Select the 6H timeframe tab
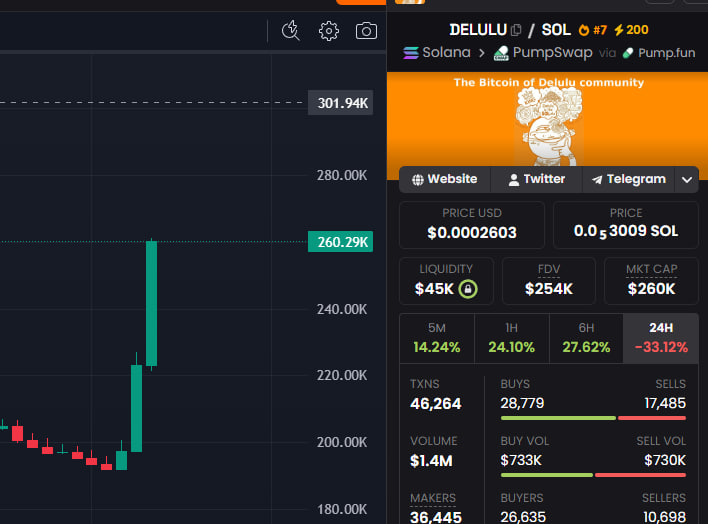Screen dimensions: 708x524 pos(586,338)
